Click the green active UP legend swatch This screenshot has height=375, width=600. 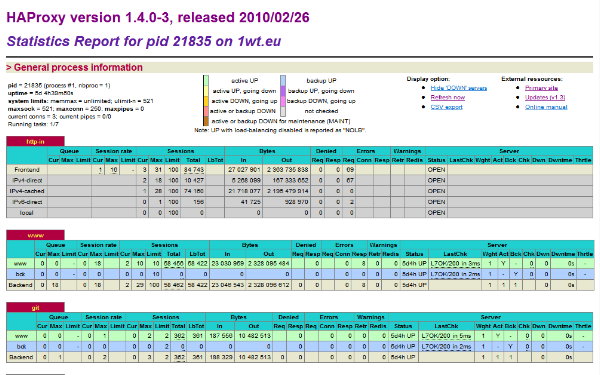click(206, 80)
